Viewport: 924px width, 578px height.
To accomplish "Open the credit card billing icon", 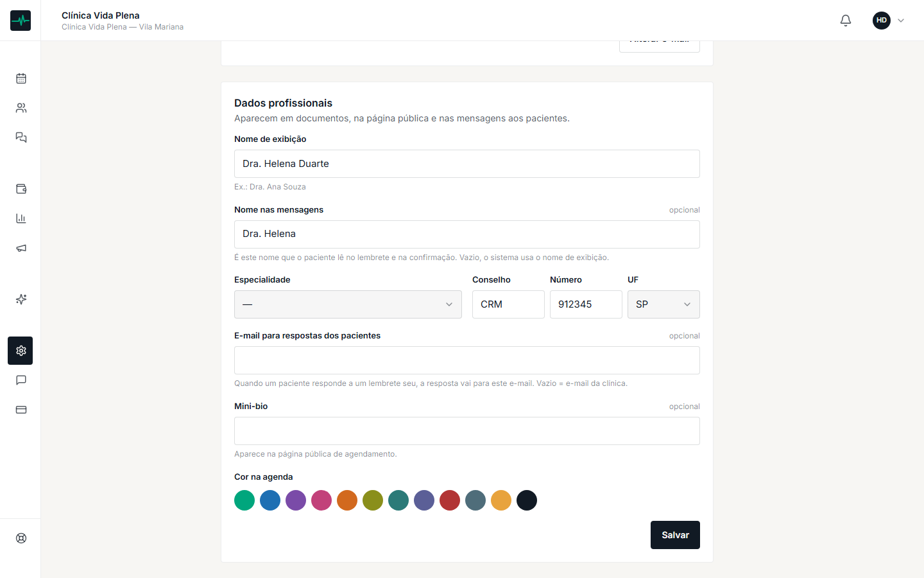I will click(x=21, y=410).
